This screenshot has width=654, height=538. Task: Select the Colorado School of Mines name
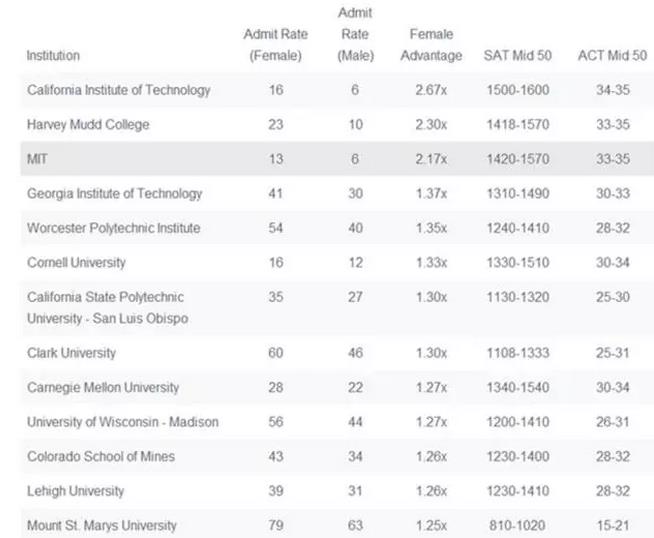click(101, 456)
